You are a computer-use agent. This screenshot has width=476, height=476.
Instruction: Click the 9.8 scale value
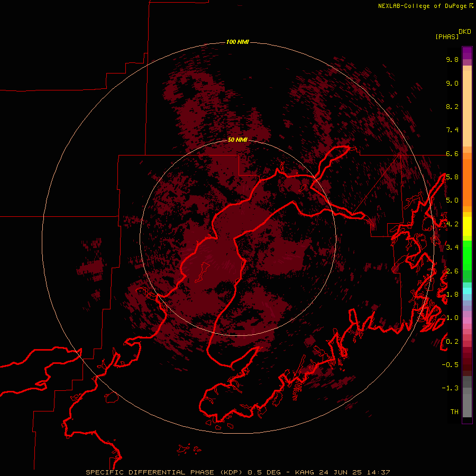[x=452, y=59]
